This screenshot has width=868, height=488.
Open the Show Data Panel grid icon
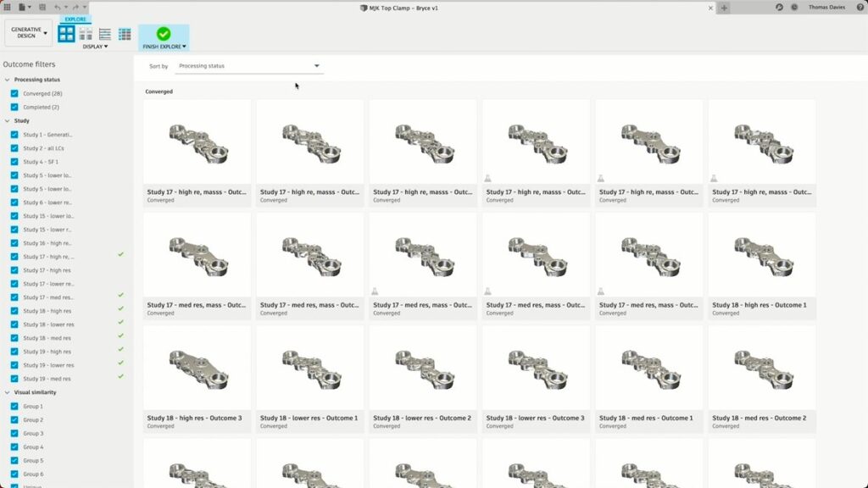8,7
